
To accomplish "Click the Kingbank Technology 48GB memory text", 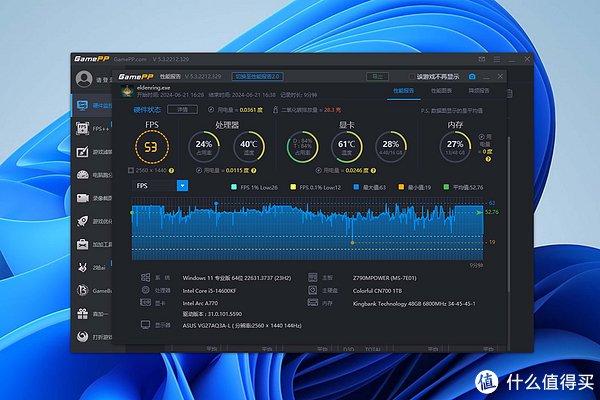I will 414,304.
